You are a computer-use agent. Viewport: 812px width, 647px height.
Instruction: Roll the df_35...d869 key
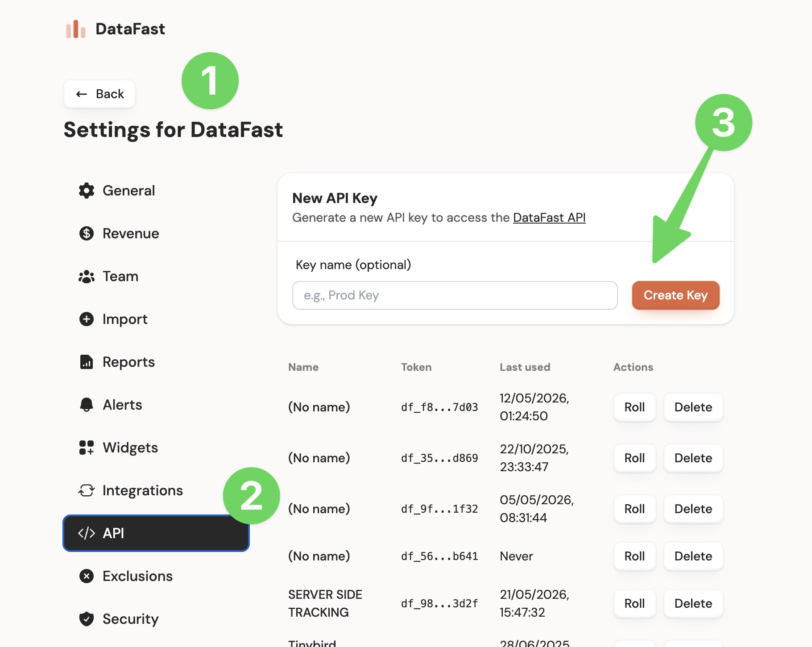click(634, 458)
